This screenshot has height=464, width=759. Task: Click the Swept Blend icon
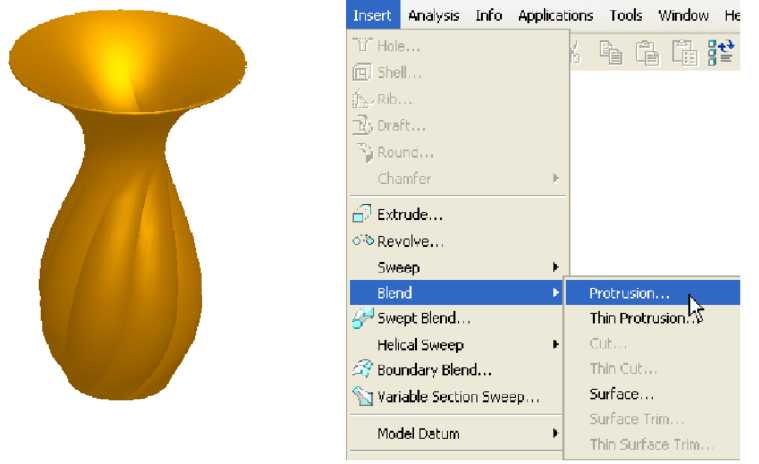(x=363, y=318)
